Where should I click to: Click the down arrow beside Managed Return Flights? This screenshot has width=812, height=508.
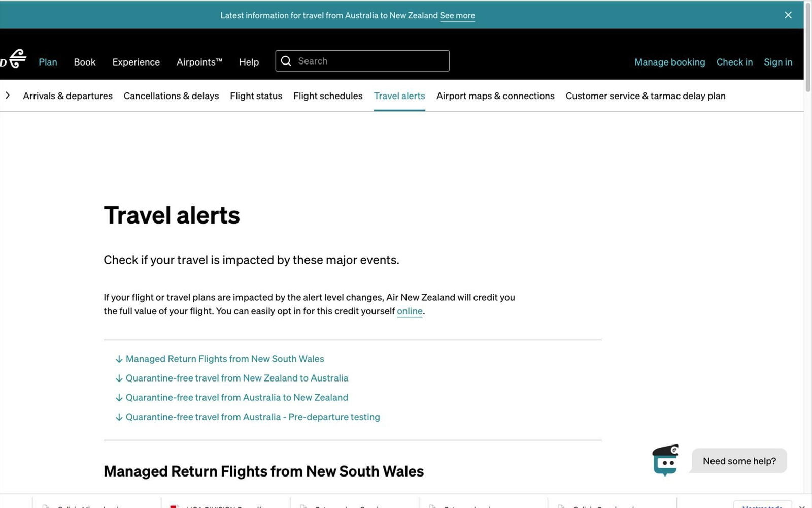(119, 359)
